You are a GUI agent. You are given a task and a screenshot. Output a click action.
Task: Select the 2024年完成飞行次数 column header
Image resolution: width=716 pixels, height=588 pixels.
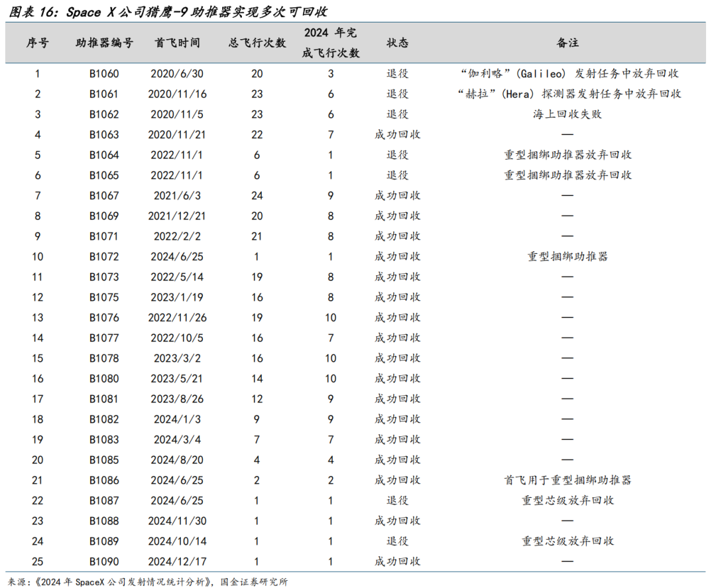pyautogui.click(x=331, y=43)
